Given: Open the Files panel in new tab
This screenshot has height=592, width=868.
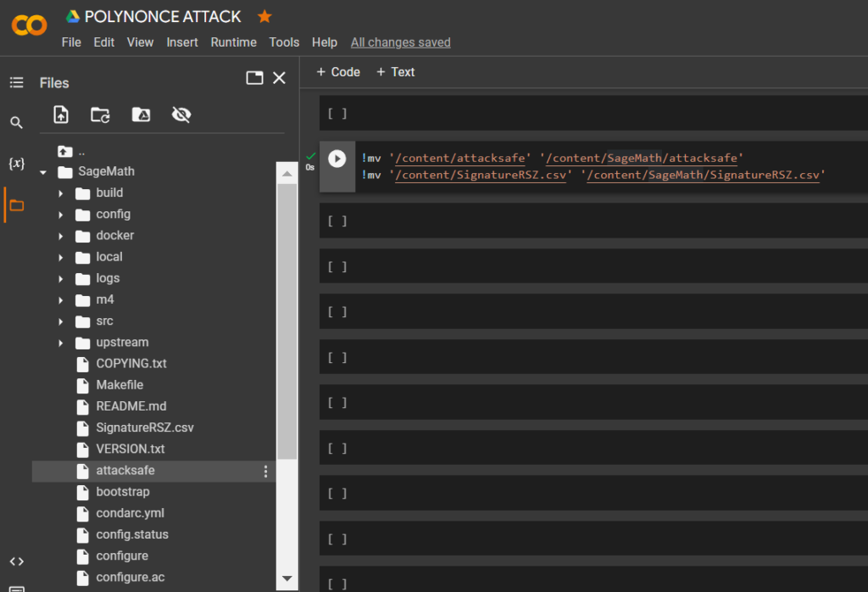Looking at the screenshot, I should click(254, 78).
